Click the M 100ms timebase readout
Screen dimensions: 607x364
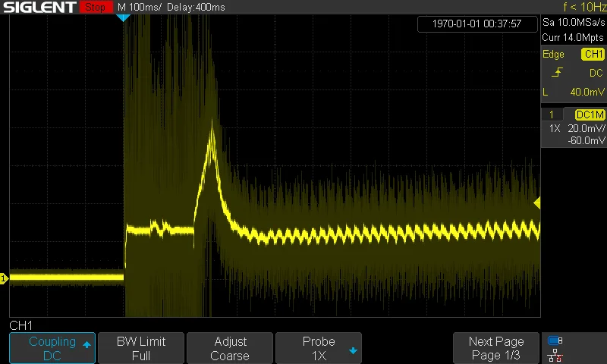140,7
